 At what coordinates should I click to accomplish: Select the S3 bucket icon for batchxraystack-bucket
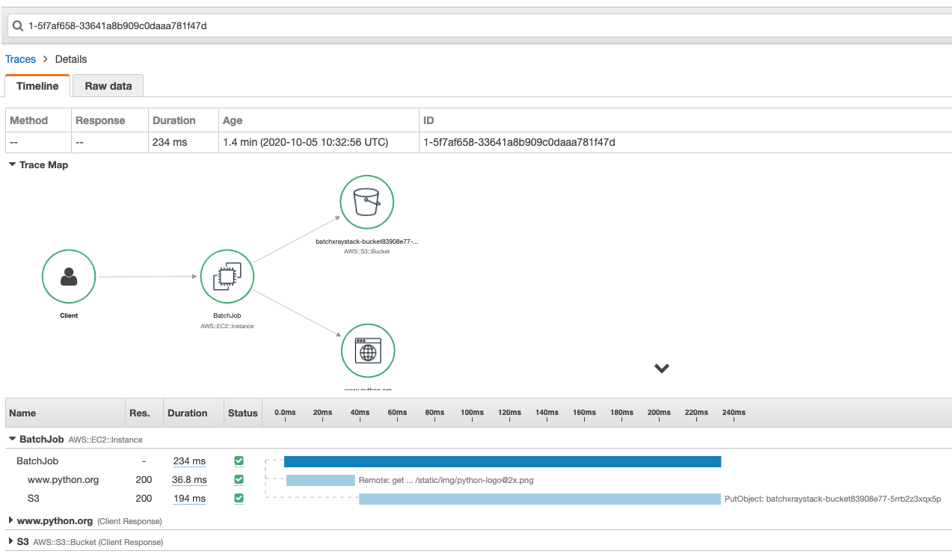[366, 201]
